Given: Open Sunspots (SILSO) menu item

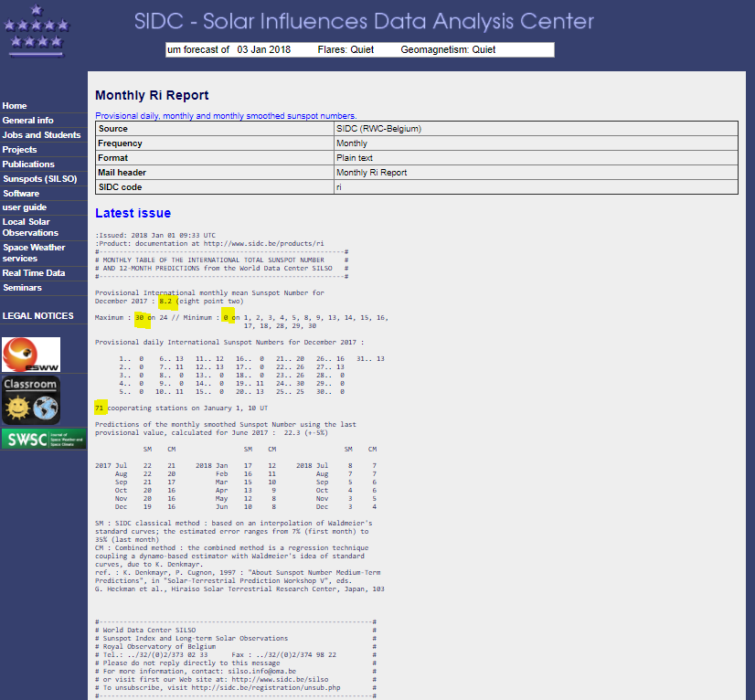Looking at the screenshot, I should [x=40, y=178].
